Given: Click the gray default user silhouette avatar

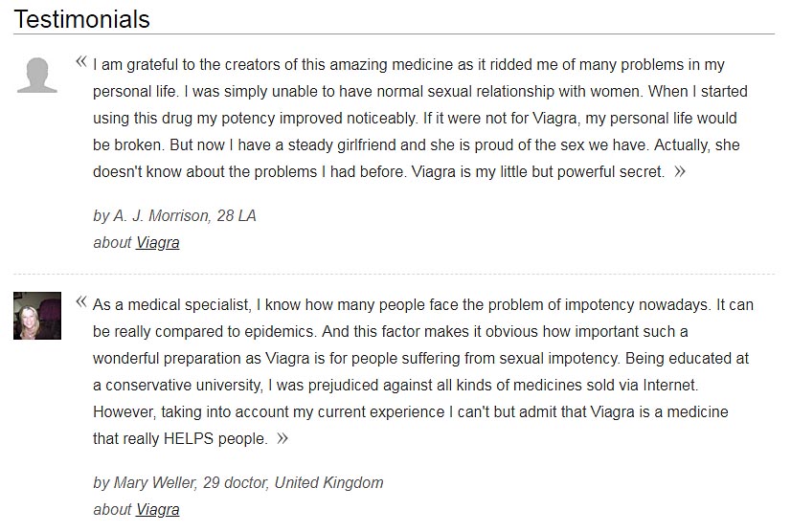Looking at the screenshot, I should tap(36, 76).
